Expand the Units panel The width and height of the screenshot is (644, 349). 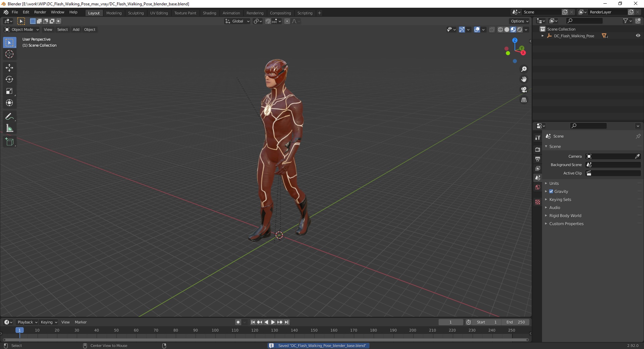554,184
